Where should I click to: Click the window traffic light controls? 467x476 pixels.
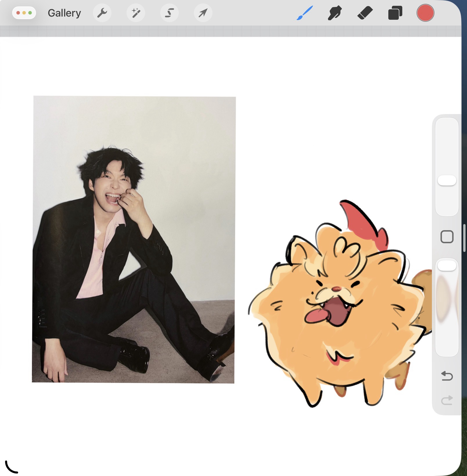click(x=24, y=13)
